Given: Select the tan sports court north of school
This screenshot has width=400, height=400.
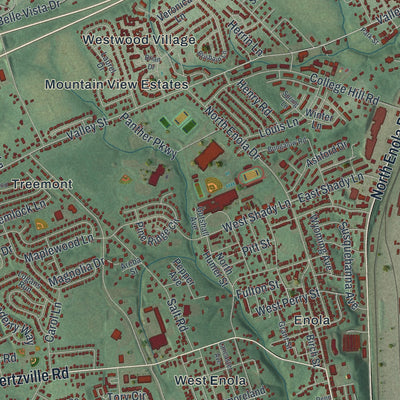Looking at the screenshot, I should pyautogui.click(x=182, y=118).
